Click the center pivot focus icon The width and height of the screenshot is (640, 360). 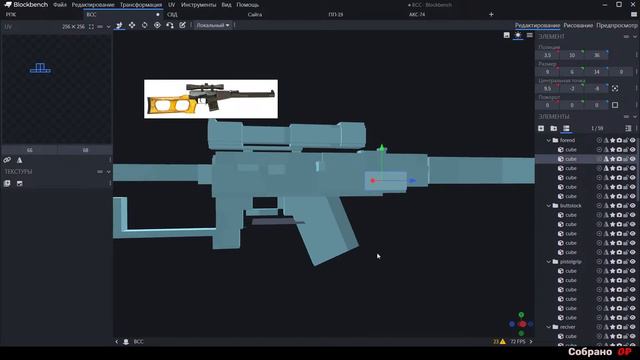point(615,88)
